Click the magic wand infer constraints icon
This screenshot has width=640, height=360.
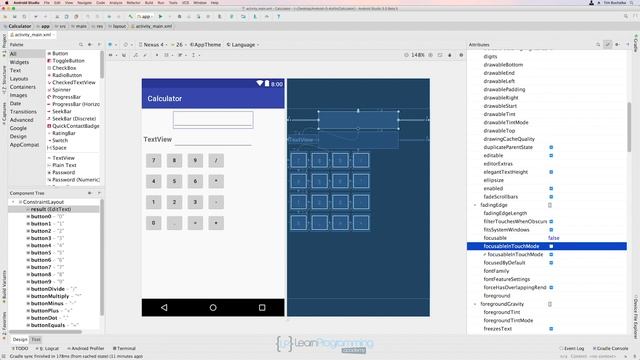point(145,55)
